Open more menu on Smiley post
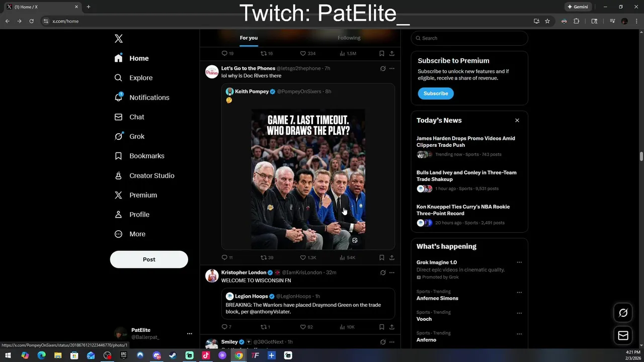 (392, 342)
